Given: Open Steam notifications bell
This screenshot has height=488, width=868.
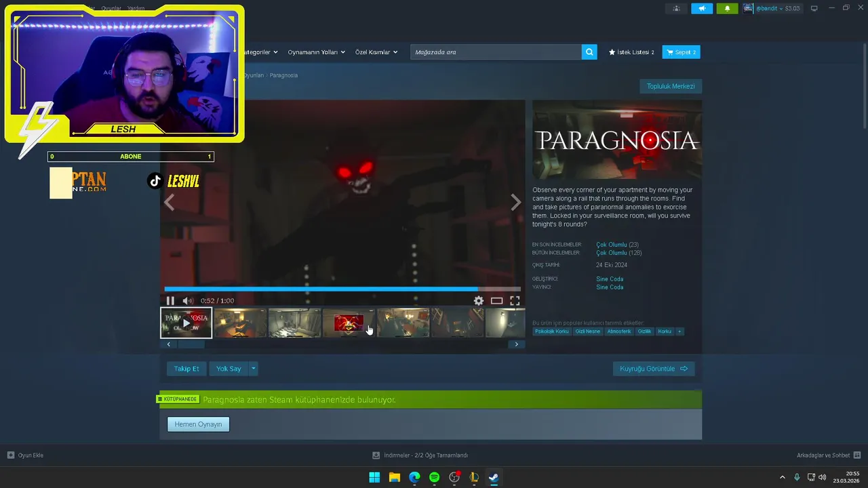Looking at the screenshot, I should coord(728,8).
